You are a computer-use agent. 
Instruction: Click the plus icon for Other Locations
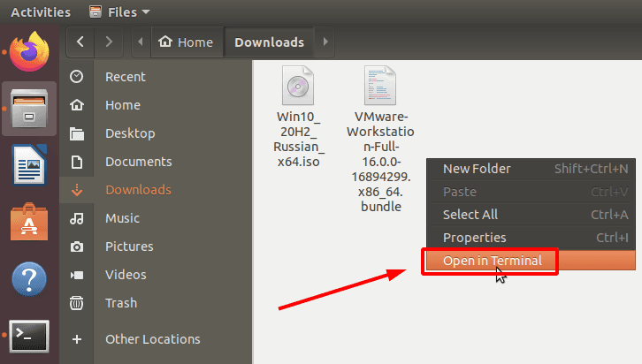click(x=77, y=339)
